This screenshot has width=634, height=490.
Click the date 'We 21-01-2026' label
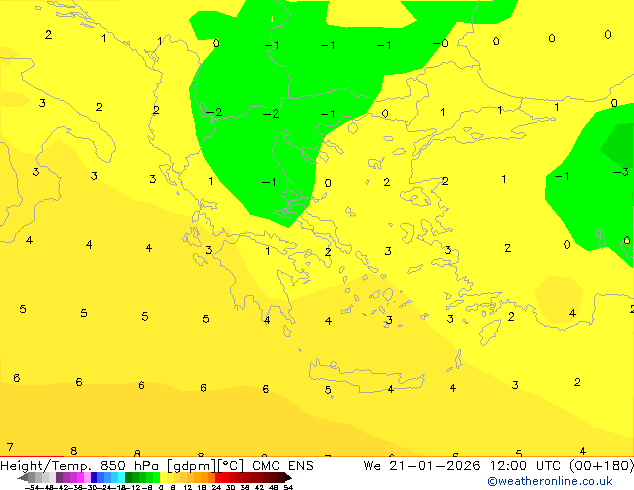pyautogui.click(x=422, y=466)
